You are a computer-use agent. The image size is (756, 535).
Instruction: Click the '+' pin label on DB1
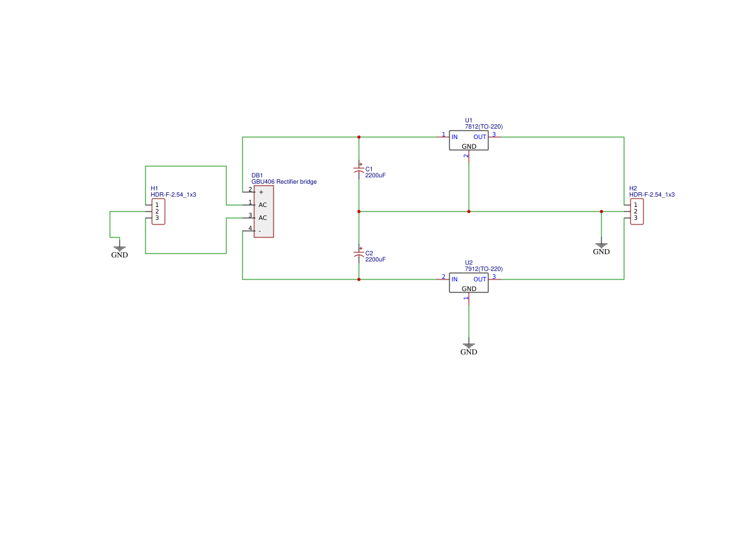[261, 192]
